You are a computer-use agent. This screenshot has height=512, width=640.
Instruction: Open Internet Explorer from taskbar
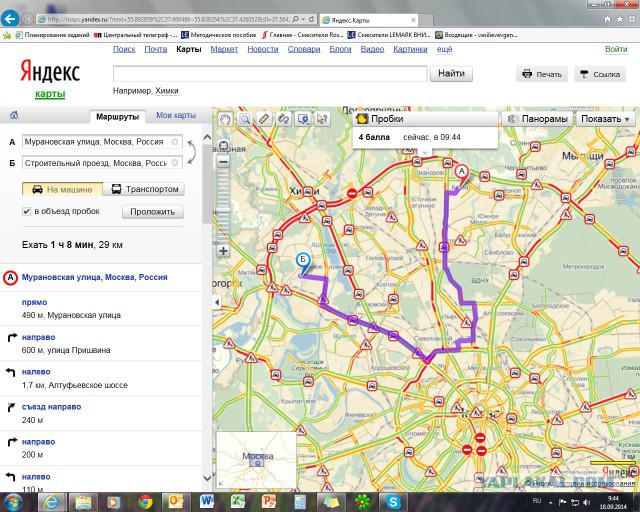click(51, 501)
